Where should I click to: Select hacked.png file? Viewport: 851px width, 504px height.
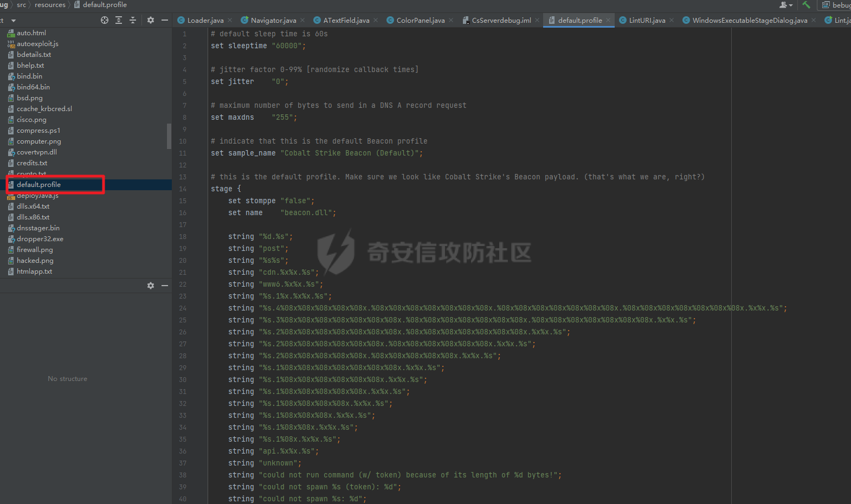[x=35, y=261]
